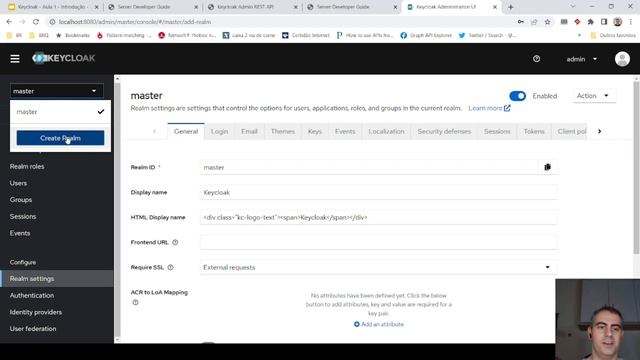Screen dimensions: 640x360
Task: Bookmark this page with the star
Action: click(x=547, y=22)
